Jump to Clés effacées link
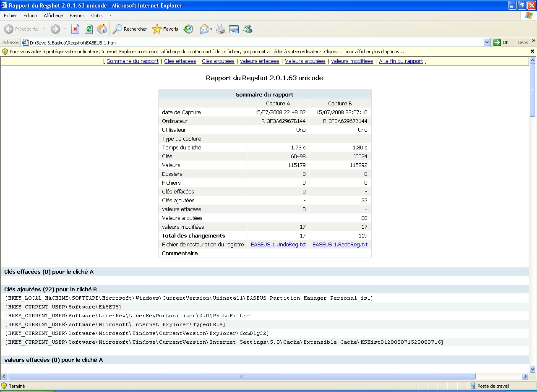Viewport: 537px width, 392px height. [x=180, y=61]
